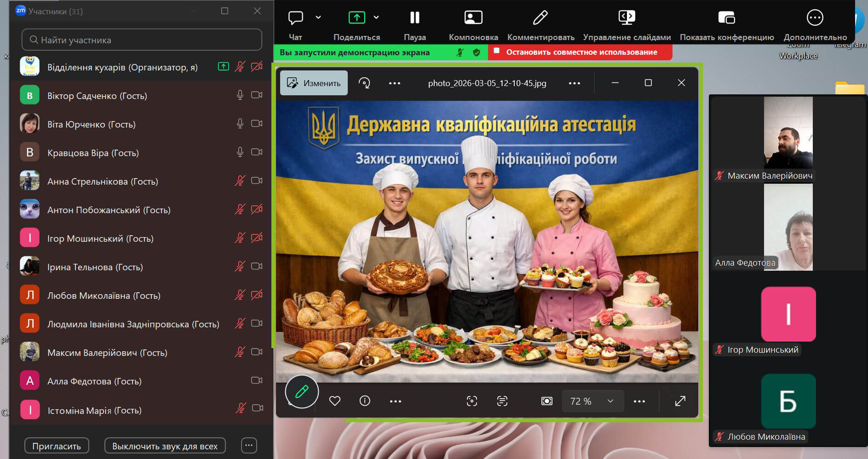Open photo in fullscreen arrow icon
This screenshot has width=868, height=459.
click(x=680, y=401)
